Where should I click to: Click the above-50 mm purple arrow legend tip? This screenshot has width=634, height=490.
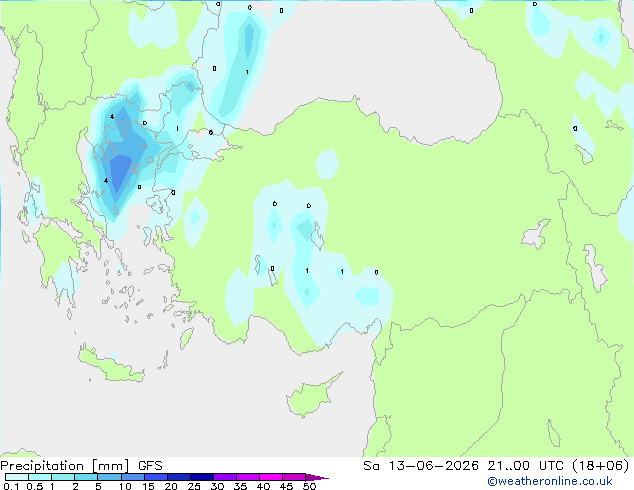[x=317, y=477]
